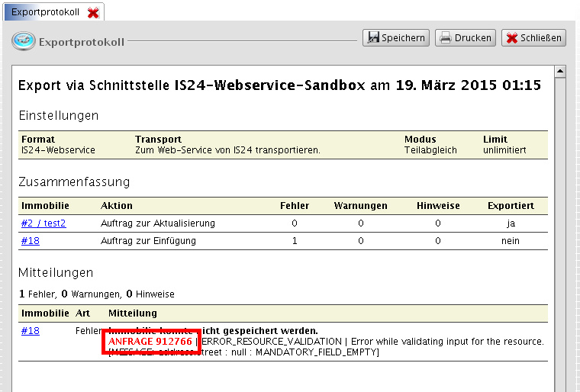Click the printer icon on Drucken

tap(445, 37)
